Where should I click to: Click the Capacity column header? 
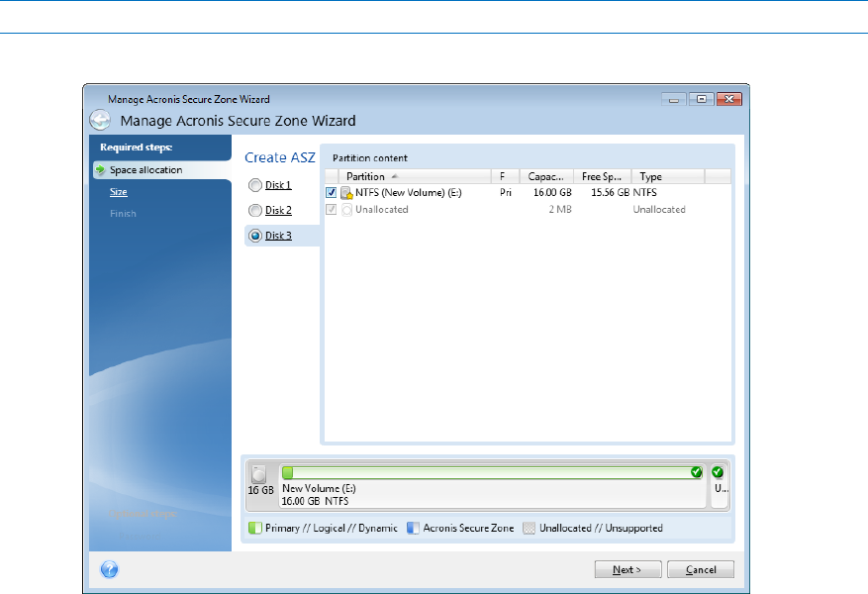click(x=546, y=176)
